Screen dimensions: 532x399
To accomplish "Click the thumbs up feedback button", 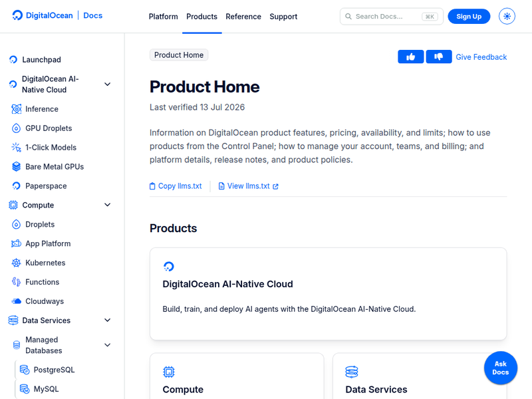I will [411, 57].
